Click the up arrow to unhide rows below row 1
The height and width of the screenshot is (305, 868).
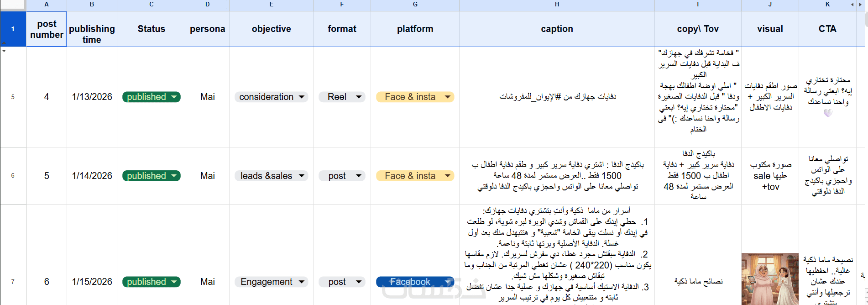[x=4, y=43]
